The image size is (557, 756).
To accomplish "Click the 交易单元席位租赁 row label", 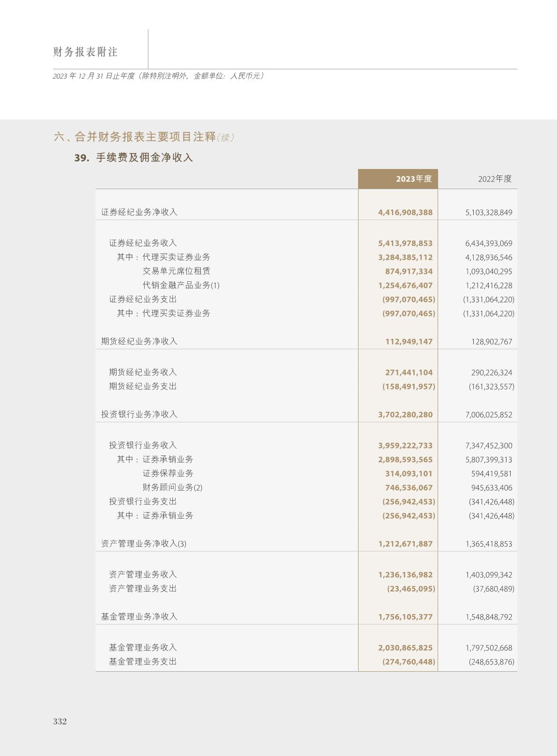I will (176, 271).
